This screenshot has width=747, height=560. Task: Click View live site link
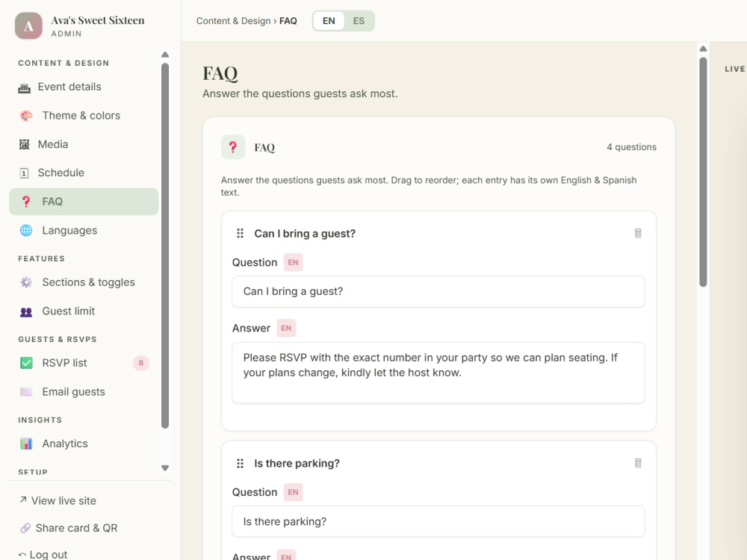58,500
